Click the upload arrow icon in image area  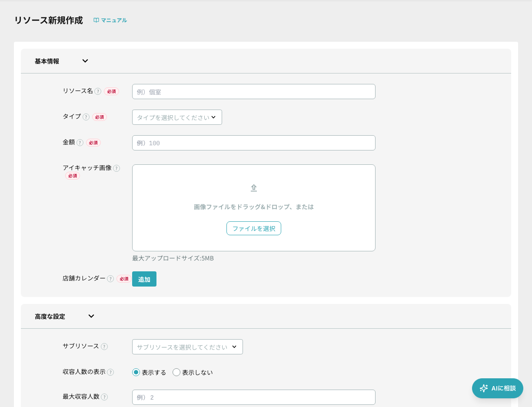254,188
